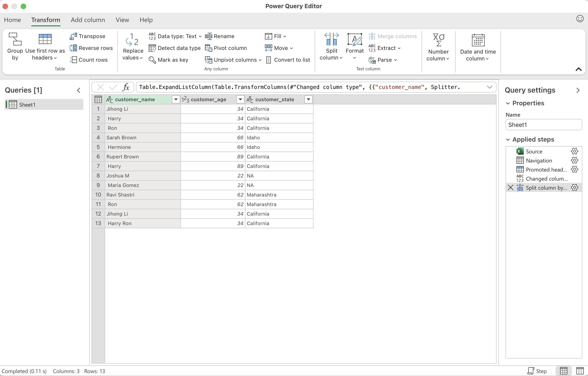This screenshot has width=588, height=376.
Task: Click the Pivot column icon
Action: (x=208, y=48)
